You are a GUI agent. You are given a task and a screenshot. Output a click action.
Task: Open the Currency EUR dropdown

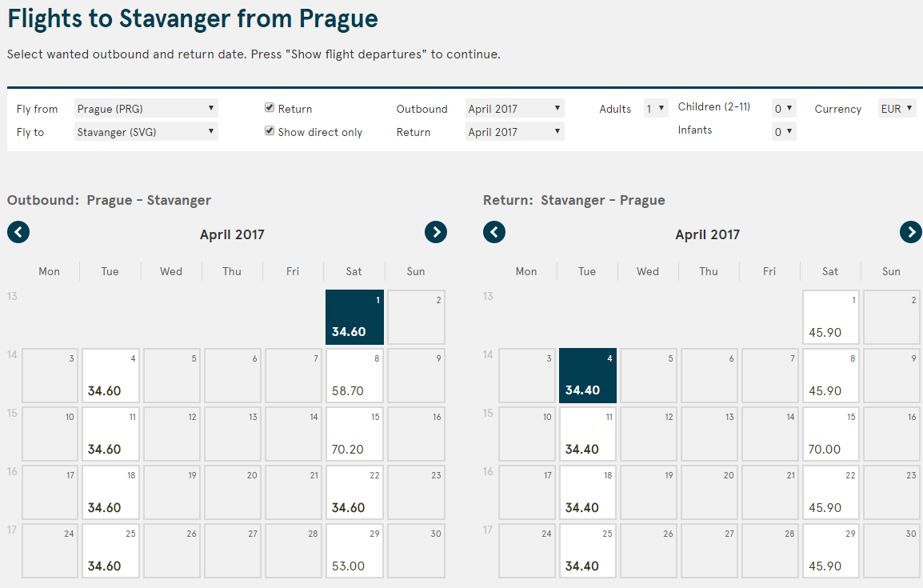[x=897, y=108]
